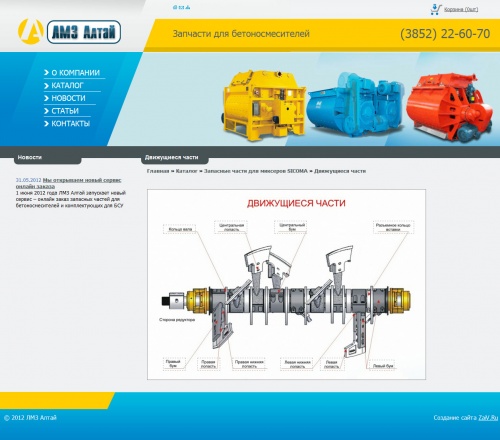
Task: Click the Запчасти для бетоносмесителей slogan
Action: click(241, 34)
